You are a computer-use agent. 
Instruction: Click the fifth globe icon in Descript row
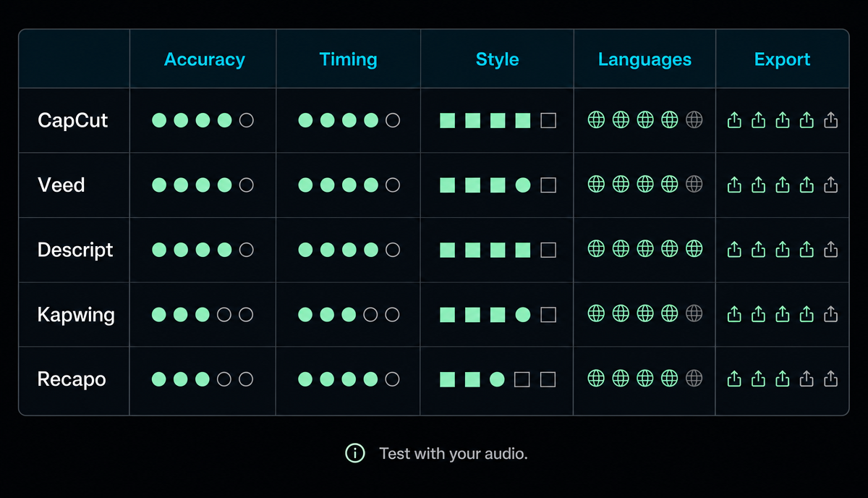(694, 250)
